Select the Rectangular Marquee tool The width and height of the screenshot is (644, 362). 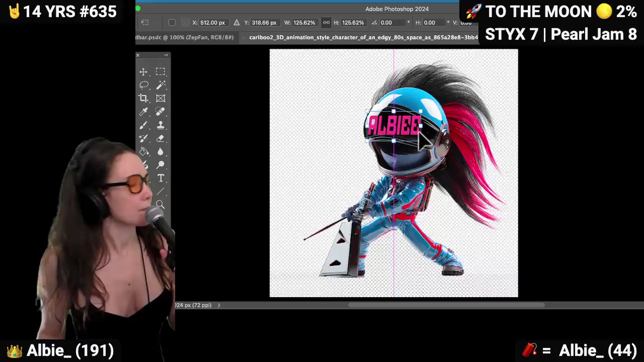160,72
